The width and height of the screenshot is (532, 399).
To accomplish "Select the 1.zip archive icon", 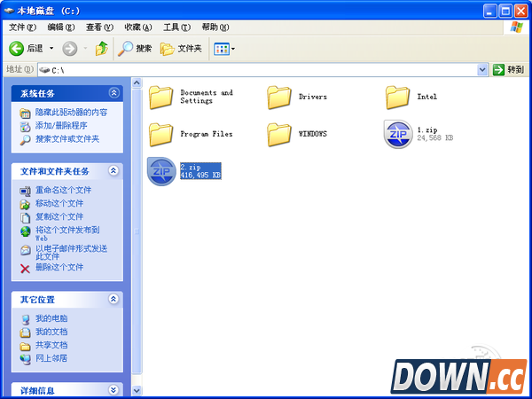I will click(x=398, y=134).
